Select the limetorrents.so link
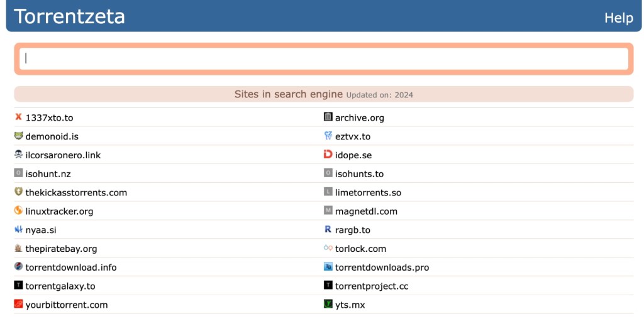The width and height of the screenshot is (644, 321). pyautogui.click(x=368, y=192)
